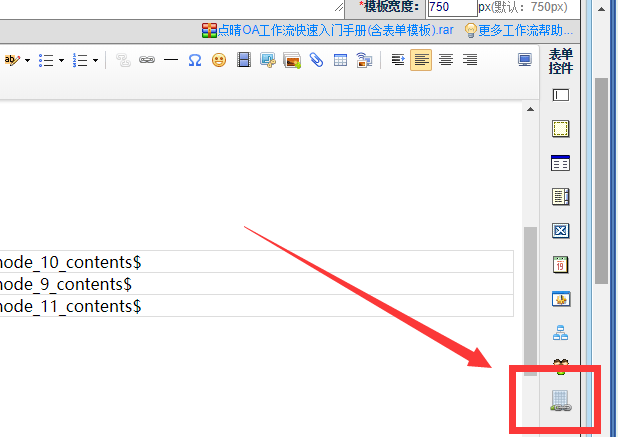Click the node_11_contents$ table cell
Image resolution: width=618 pixels, height=437 pixels.
pyautogui.click(x=256, y=306)
